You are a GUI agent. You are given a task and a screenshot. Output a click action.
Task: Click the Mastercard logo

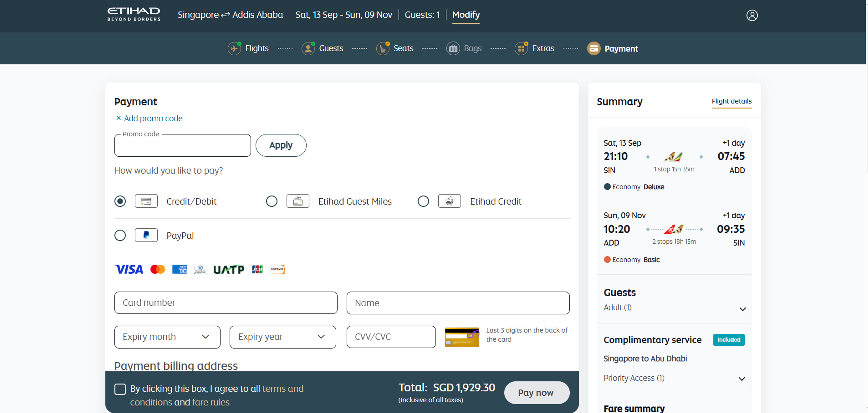(x=158, y=269)
